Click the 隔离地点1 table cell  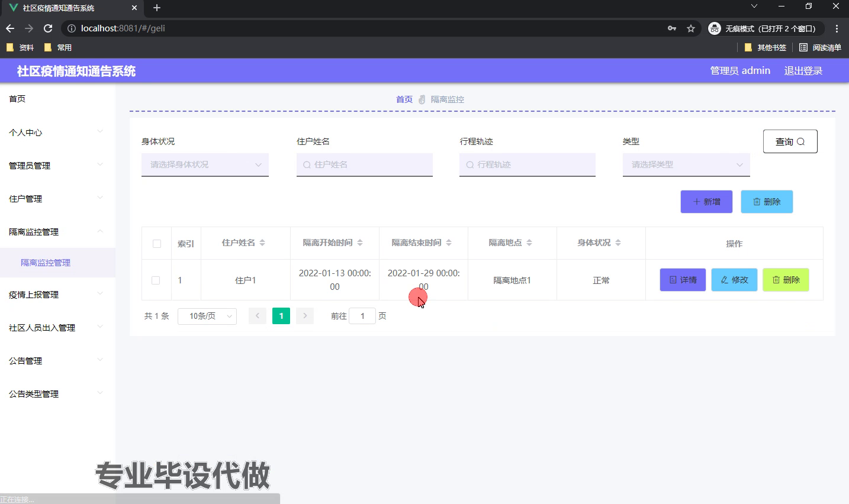[x=512, y=280]
